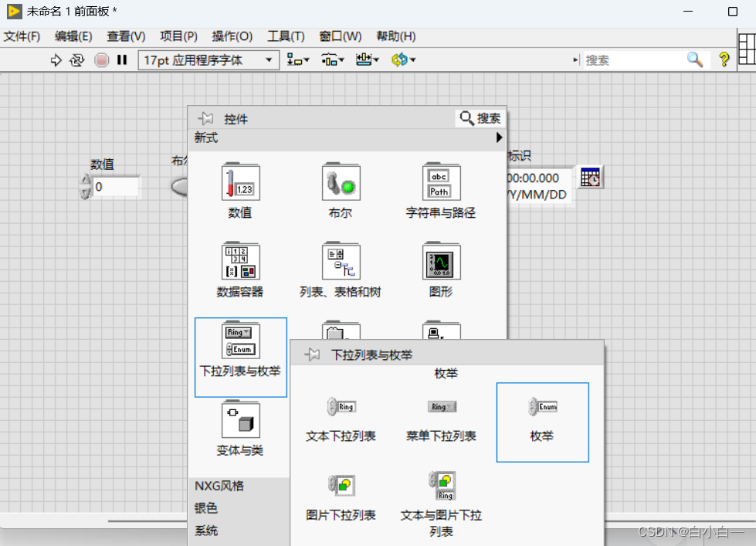Image resolution: width=756 pixels, height=546 pixels.
Task: Pin the 下拉列表与枚举 subpalette thumbtack
Action: (x=313, y=354)
